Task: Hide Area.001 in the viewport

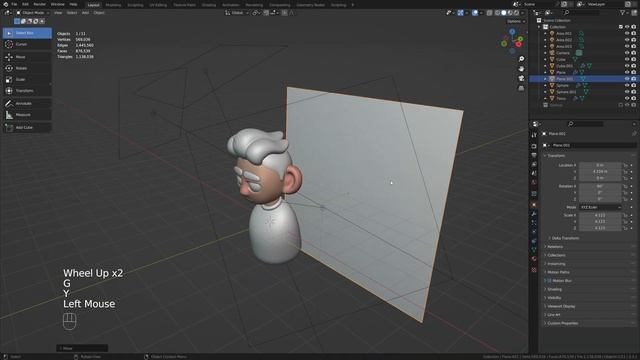Action: pyautogui.click(x=627, y=33)
